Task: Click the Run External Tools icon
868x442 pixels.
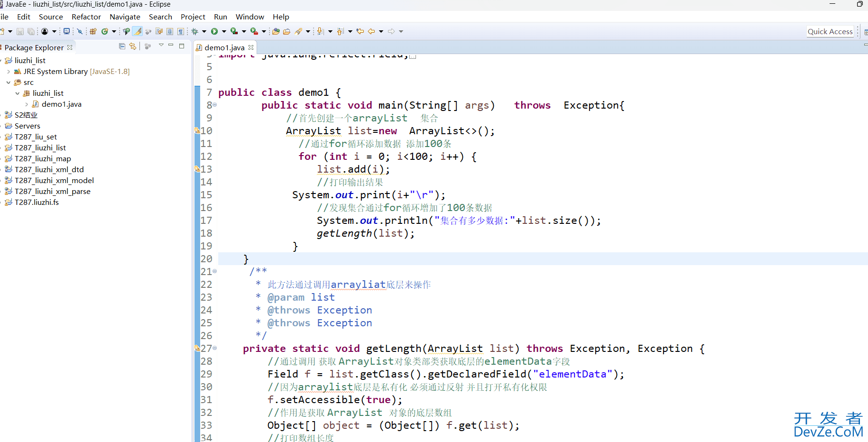Action: pos(254,31)
